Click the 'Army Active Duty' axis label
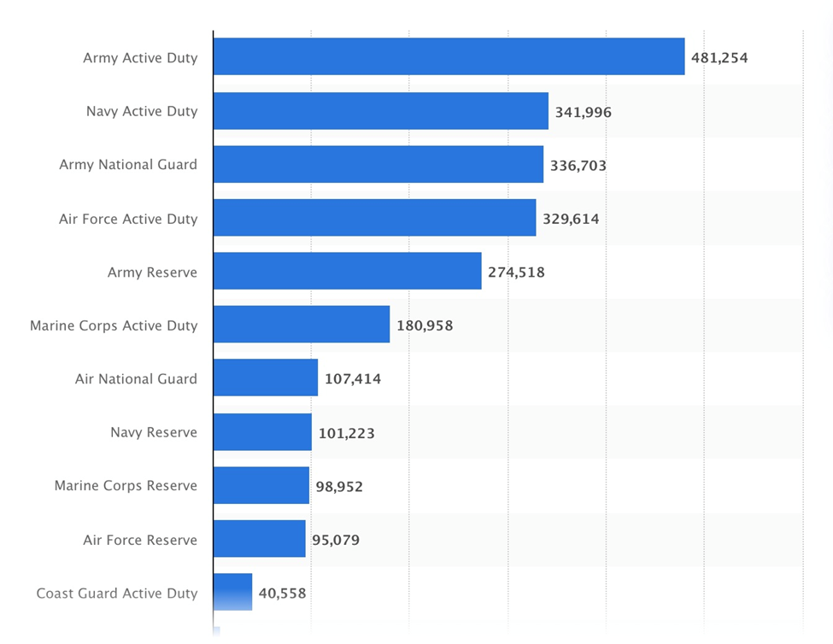The height and width of the screenshot is (644, 833). tap(140, 58)
